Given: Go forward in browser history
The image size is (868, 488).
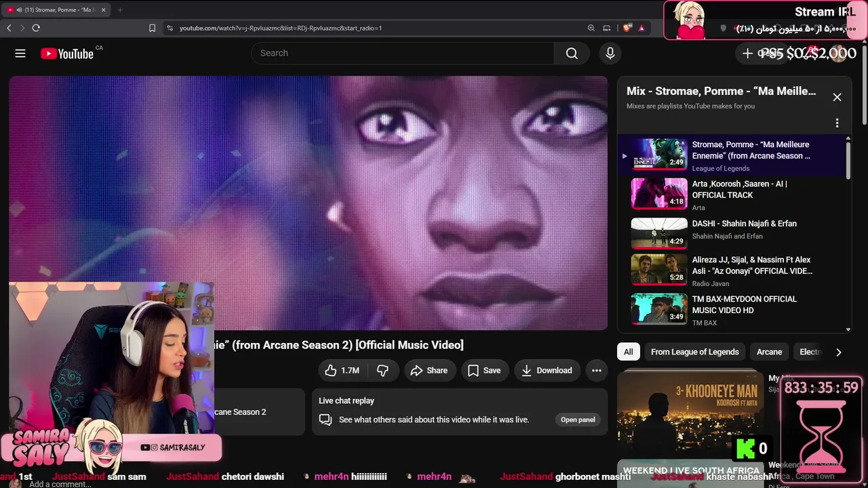Looking at the screenshot, I should coord(22,28).
